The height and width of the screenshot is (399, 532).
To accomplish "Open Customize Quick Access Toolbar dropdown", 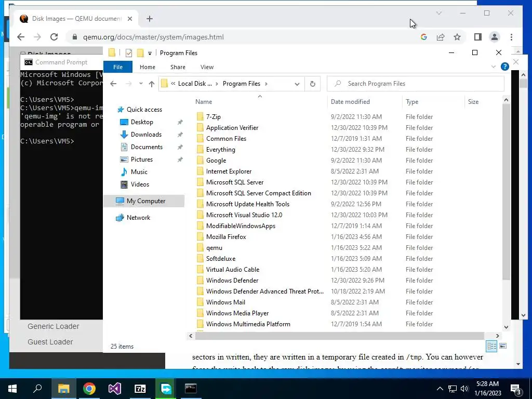I will click(x=150, y=54).
